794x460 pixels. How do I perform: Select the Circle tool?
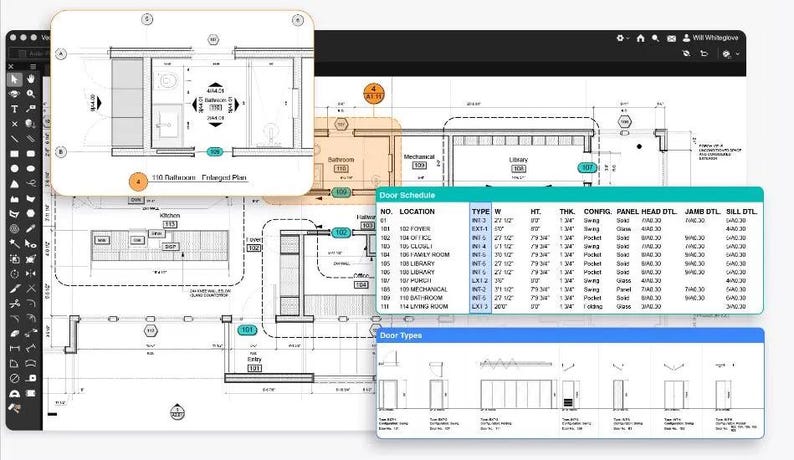[x=14, y=168]
